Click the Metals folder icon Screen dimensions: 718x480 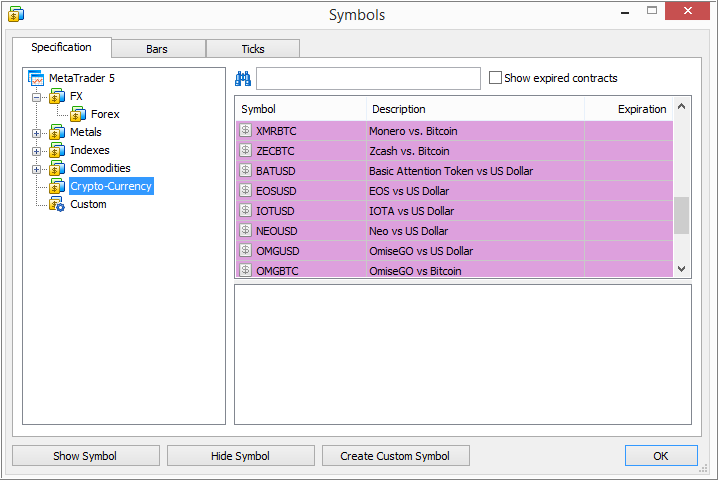(x=57, y=132)
